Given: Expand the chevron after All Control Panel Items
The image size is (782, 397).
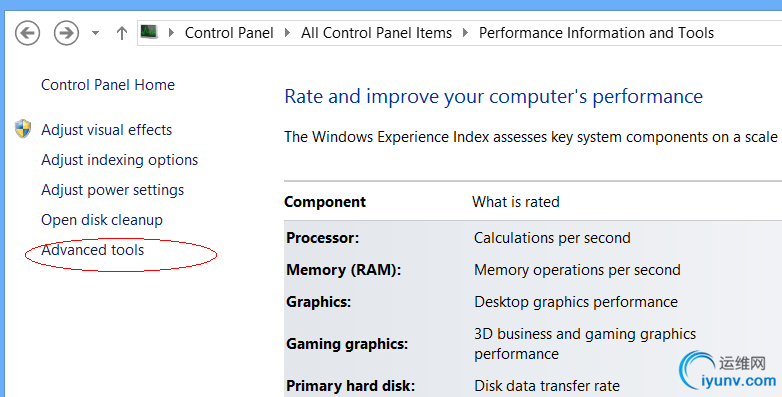Looking at the screenshot, I should coord(465,33).
